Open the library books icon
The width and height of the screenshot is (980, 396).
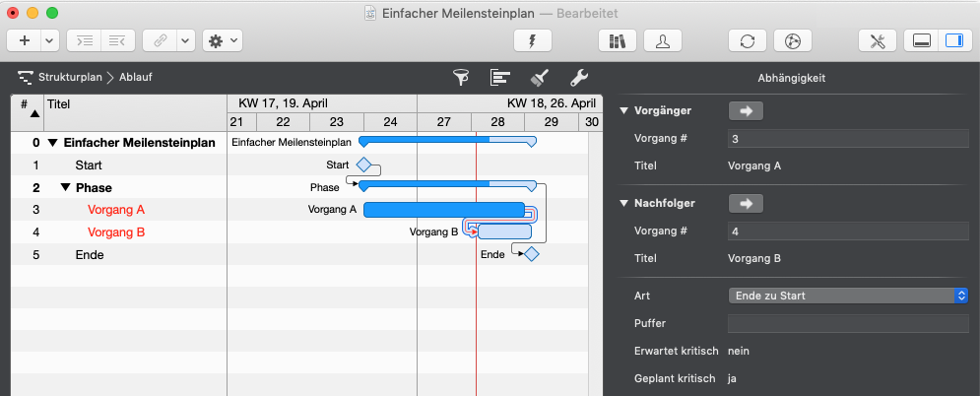(618, 40)
